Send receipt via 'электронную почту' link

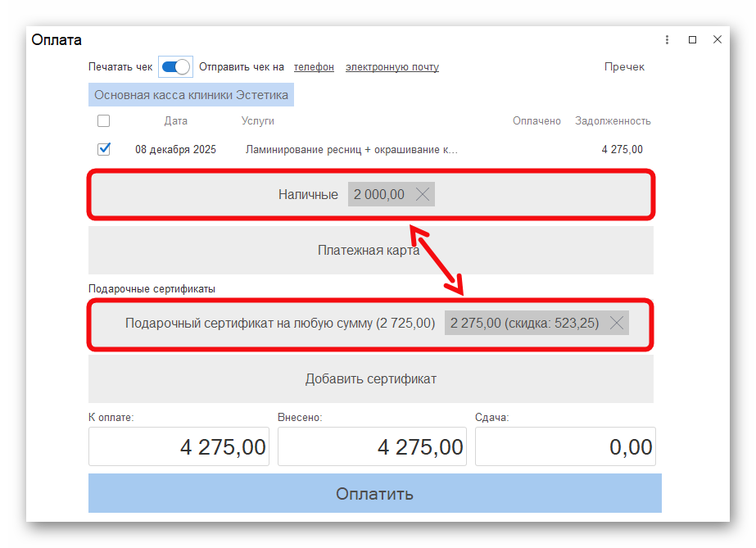pyautogui.click(x=393, y=66)
